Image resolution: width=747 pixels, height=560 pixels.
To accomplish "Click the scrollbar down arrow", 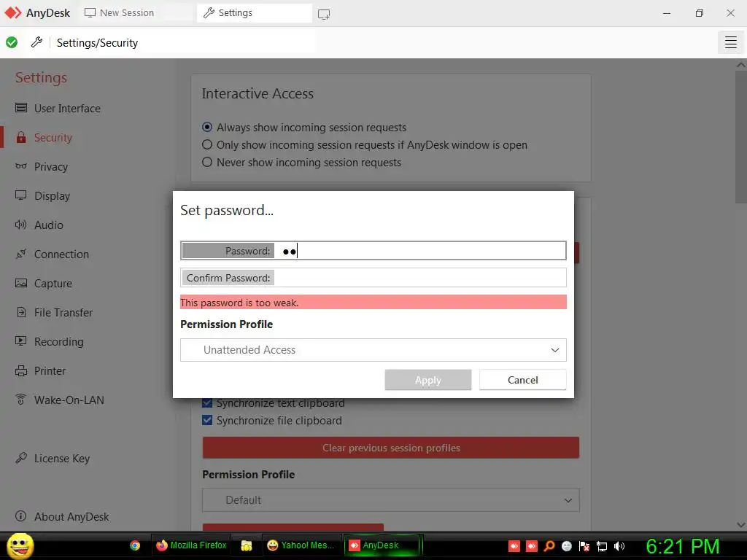I will (x=741, y=524).
